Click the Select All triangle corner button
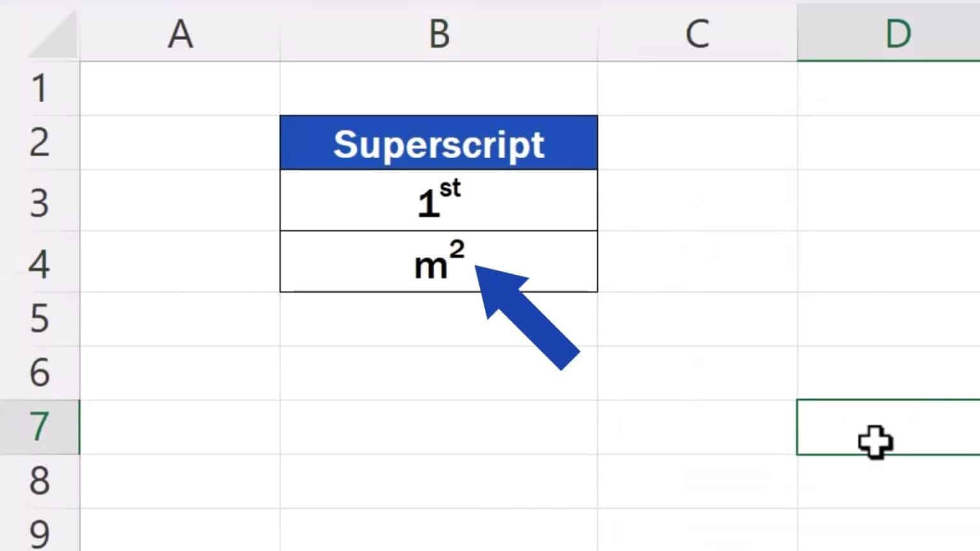 51,35
